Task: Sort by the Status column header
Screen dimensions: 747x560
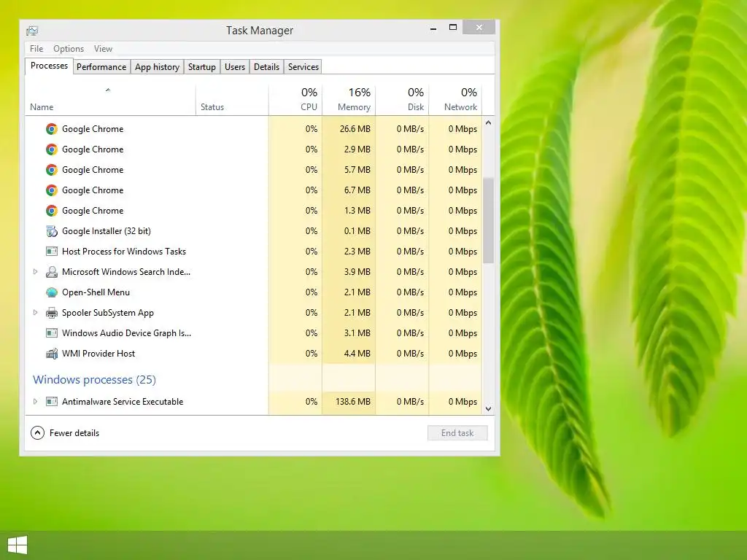Action: click(x=232, y=100)
